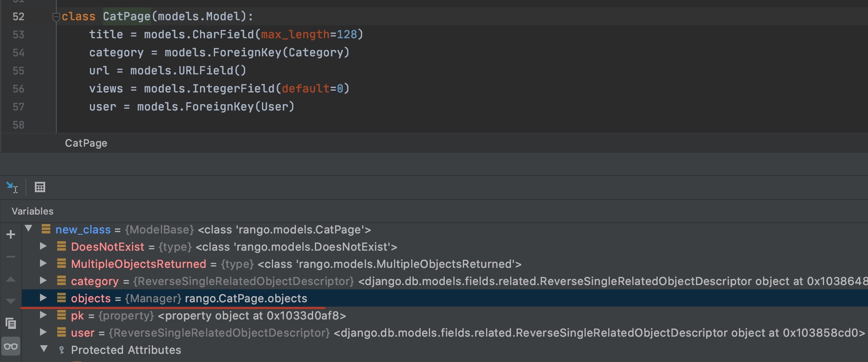
Task: Collapse the Protected Attributes group
Action: coord(43,349)
